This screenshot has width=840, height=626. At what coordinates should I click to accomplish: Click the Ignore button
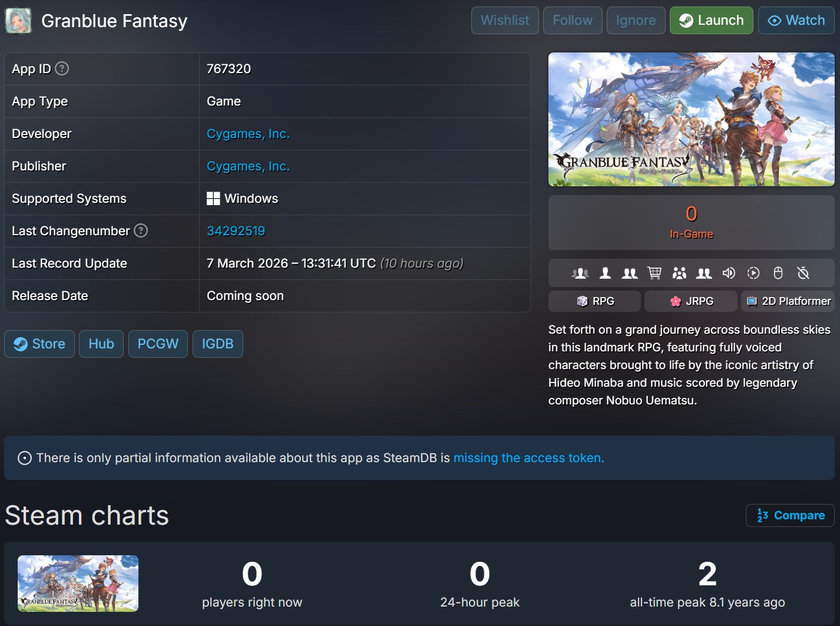pyautogui.click(x=636, y=21)
